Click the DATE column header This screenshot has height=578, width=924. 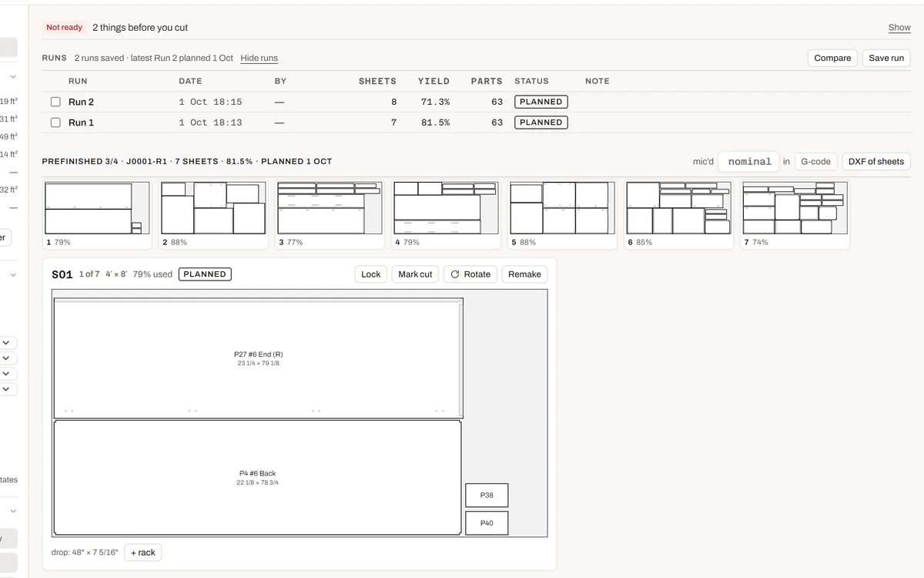pyautogui.click(x=190, y=81)
